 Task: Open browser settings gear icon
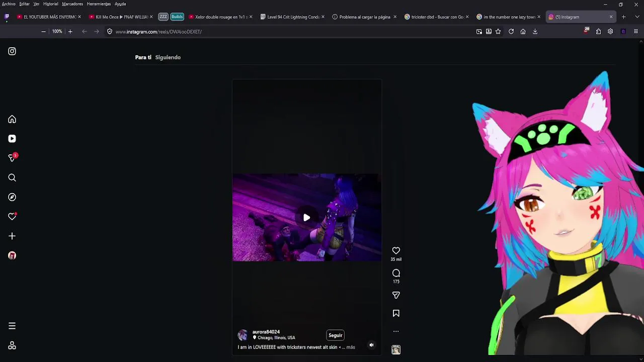coord(610,32)
